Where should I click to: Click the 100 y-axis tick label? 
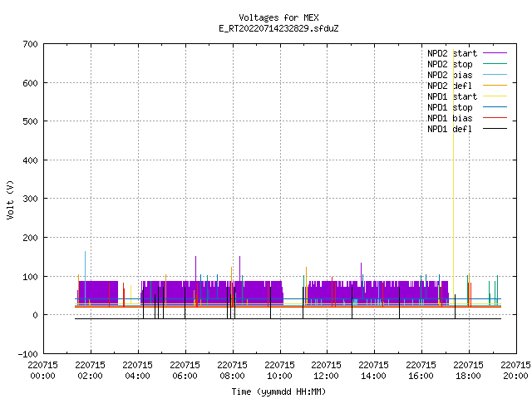(x=30, y=277)
